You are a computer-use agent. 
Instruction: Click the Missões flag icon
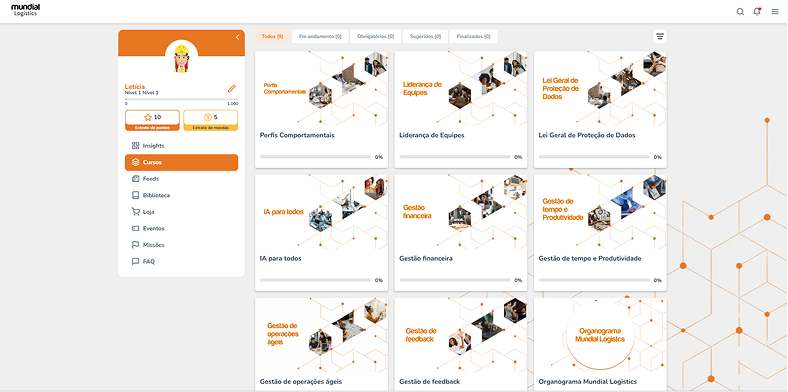(135, 245)
